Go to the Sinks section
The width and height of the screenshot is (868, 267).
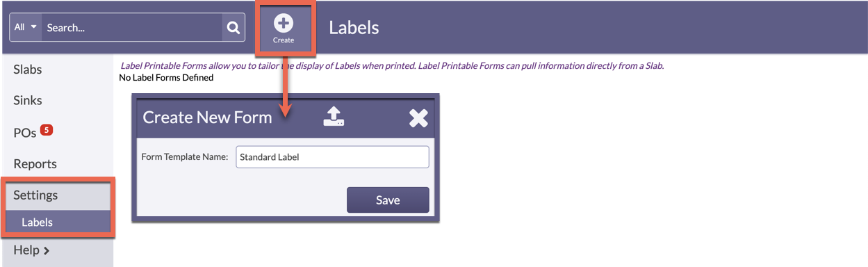pyautogui.click(x=28, y=100)
